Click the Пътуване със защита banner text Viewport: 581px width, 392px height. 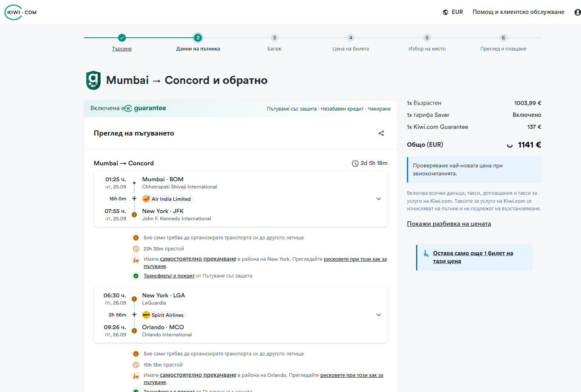pos(292,109)
